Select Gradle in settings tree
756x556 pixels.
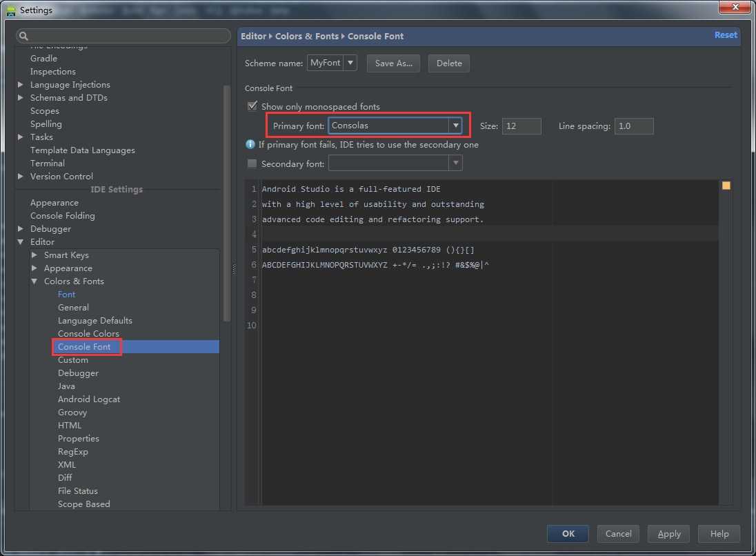tap(43, 59)
